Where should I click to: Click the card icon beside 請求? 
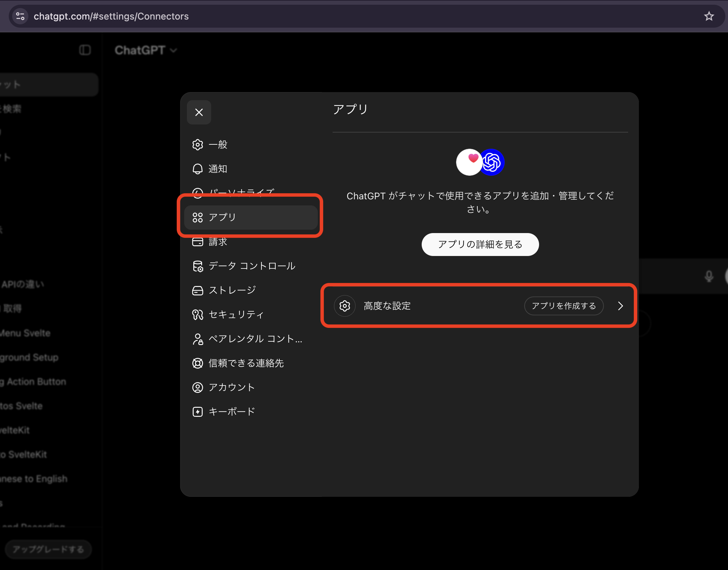(x=198, y=242)
